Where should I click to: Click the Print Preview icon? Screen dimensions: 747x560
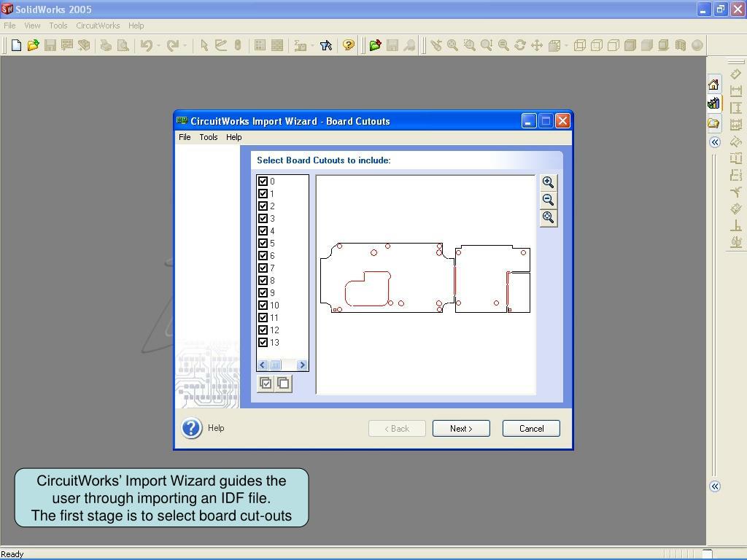tap(123, 45)
